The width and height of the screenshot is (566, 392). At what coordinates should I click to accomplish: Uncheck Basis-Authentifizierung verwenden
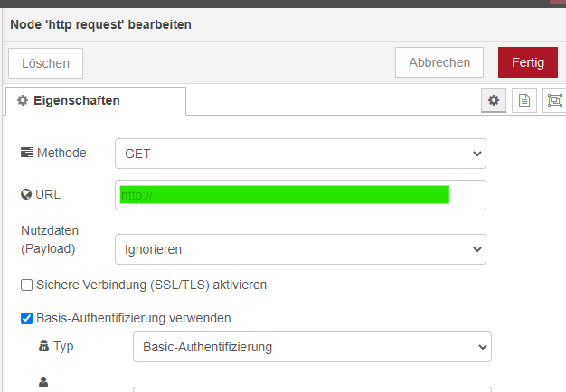[x=27, y=318]
